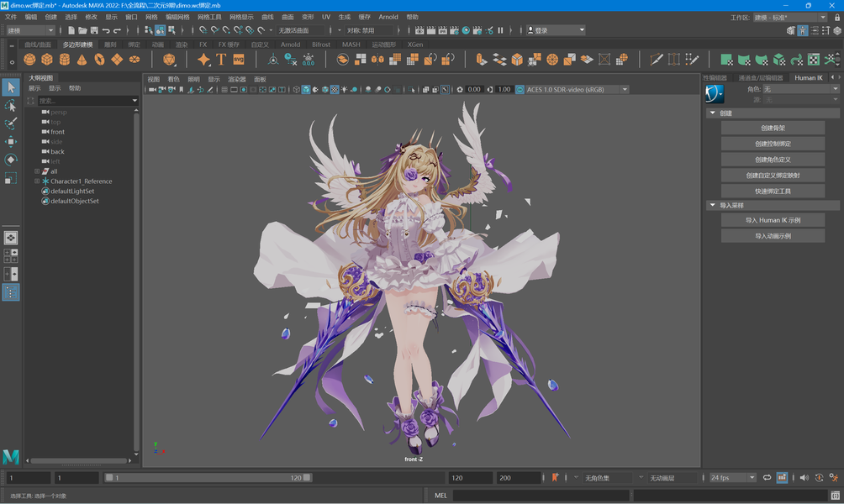Click the 快速绑定工具 button
Screen dimensions: 844x504
pos(773,191)
